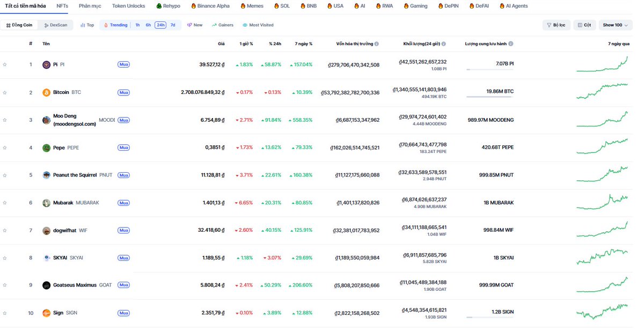Click the SKYAI coin logo
This screenshot has width=644, height=331.
click(46, 258)
